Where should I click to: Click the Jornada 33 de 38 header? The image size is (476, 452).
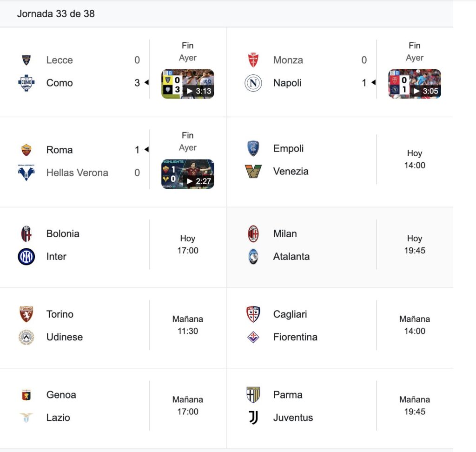click(56, 13)
